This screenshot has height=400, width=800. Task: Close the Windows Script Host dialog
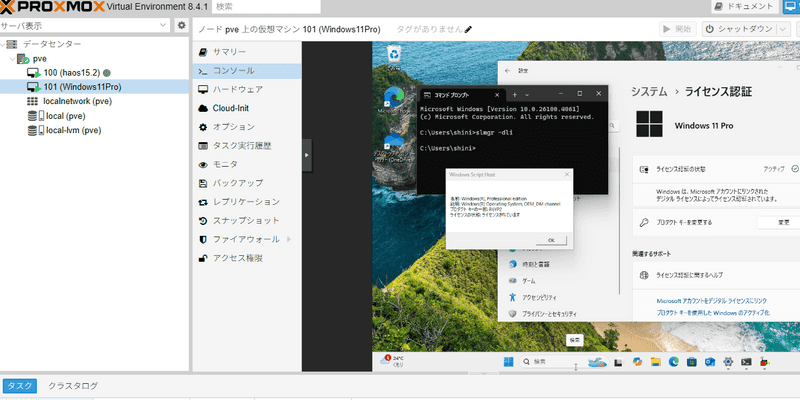click(567, 174)
